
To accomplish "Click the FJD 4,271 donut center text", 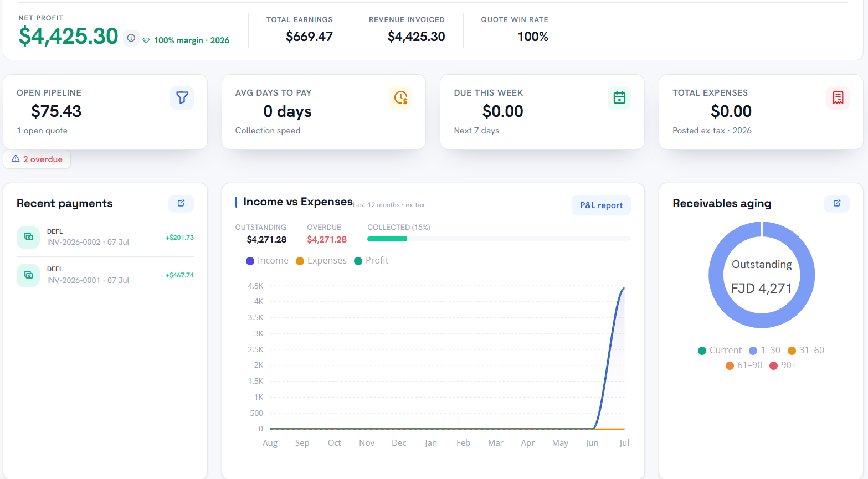I will 762,289.
